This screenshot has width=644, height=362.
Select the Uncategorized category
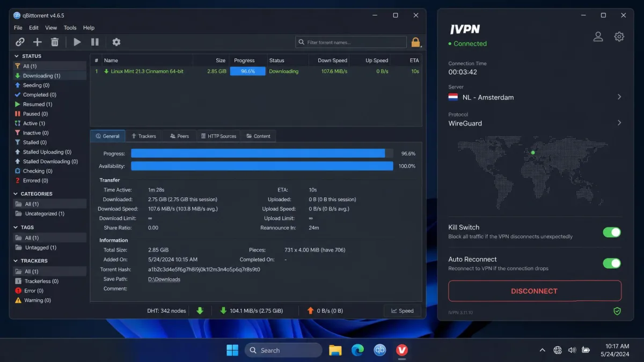pos(50,213)
